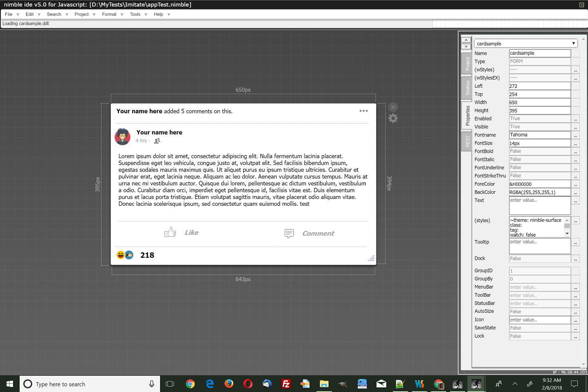Open Firefox from the taskbar
Screen dimensions: 588x392
coord(229,384)
